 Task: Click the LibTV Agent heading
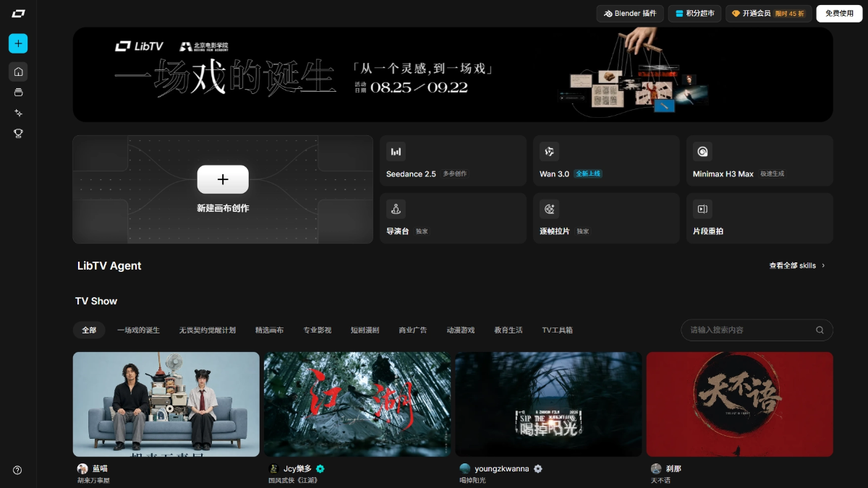click(109, 266)
